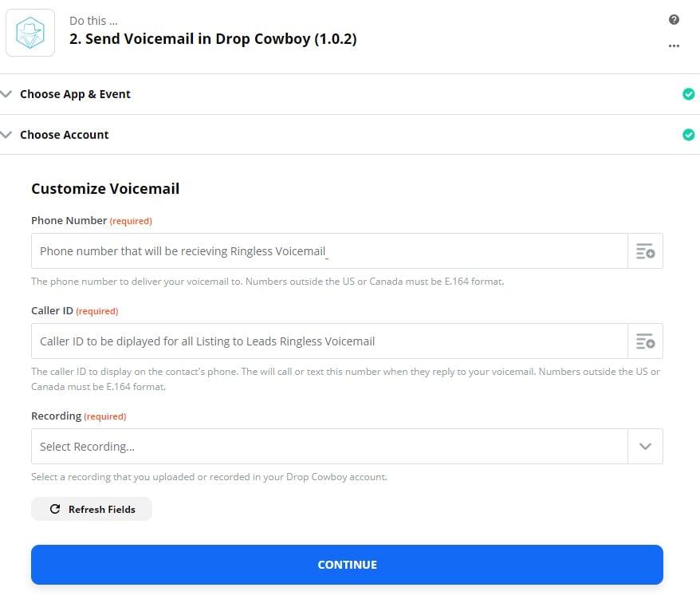Open the help question mark icon
700x615 pixels.
(x=674, y=20)
